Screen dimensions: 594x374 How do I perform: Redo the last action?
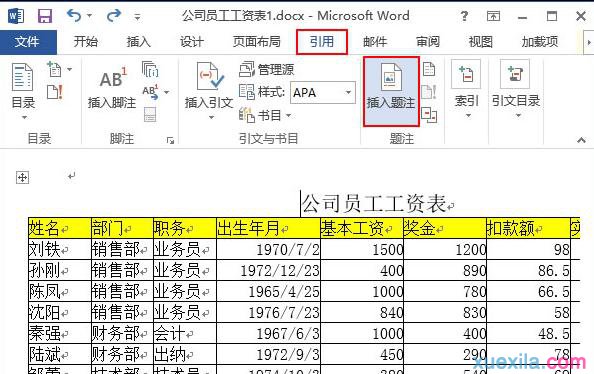coord(114,16)
